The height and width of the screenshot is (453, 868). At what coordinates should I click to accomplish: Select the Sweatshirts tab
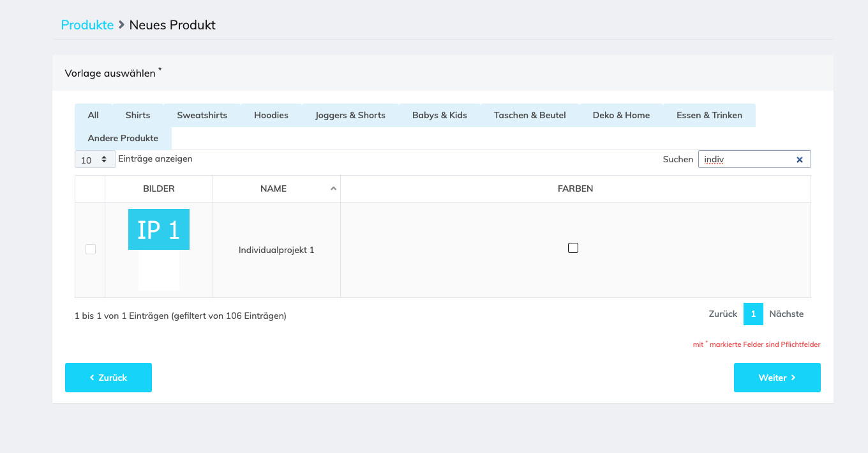202,115
